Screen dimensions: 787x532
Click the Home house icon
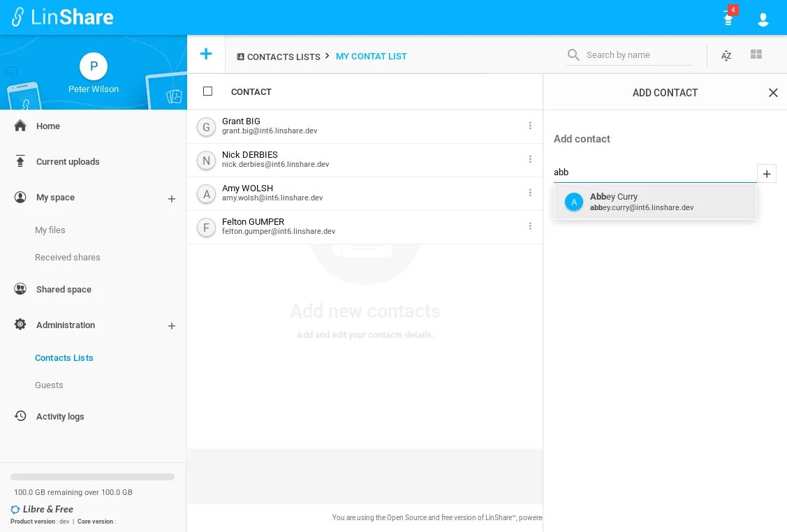20,126
